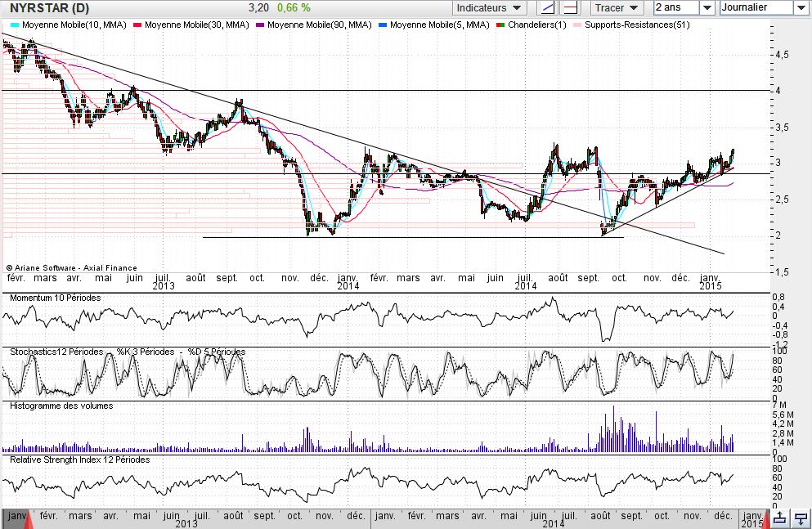This screenshot has height=529, width=812.
Task: Click the Chandeliers(1) legend candle icon
Action: coord(500,25)
